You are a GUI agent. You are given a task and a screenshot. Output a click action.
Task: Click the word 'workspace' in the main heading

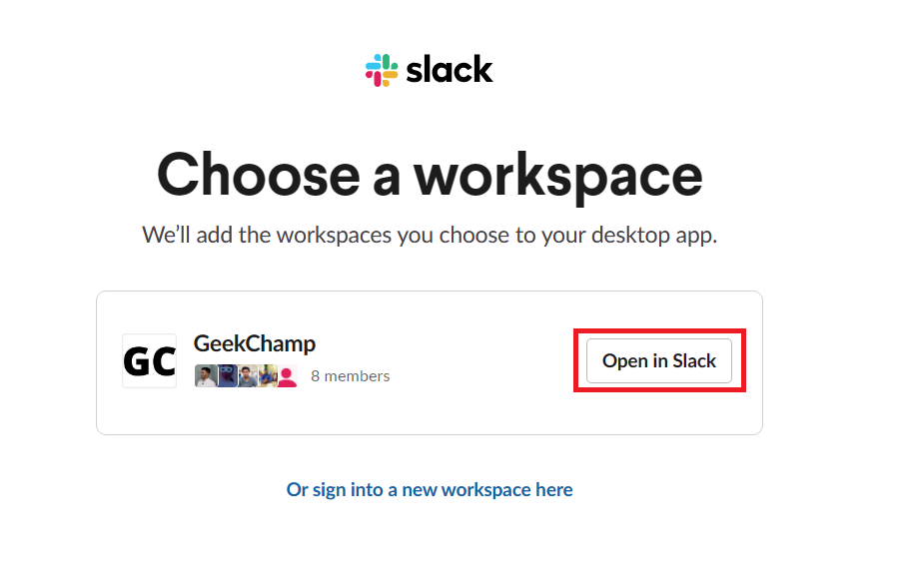tap(558, 175)
